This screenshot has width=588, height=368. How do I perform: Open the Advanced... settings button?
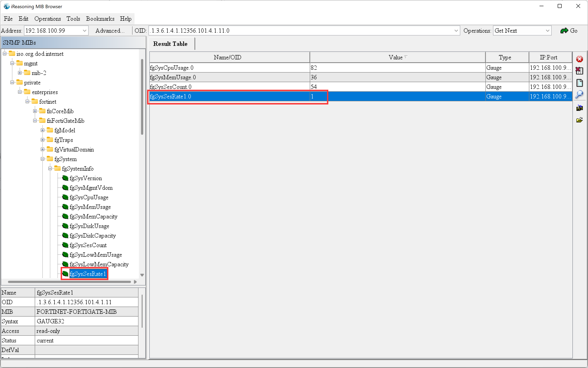point(110,31)
